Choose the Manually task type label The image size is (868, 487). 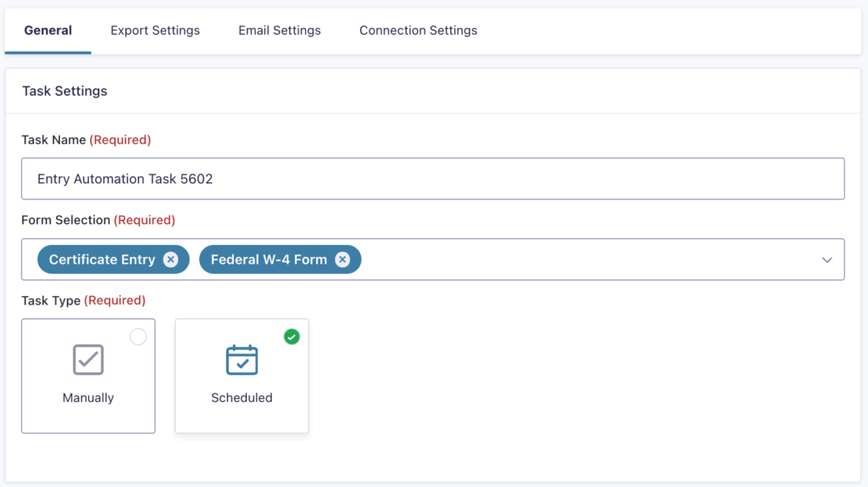[88, 397]
